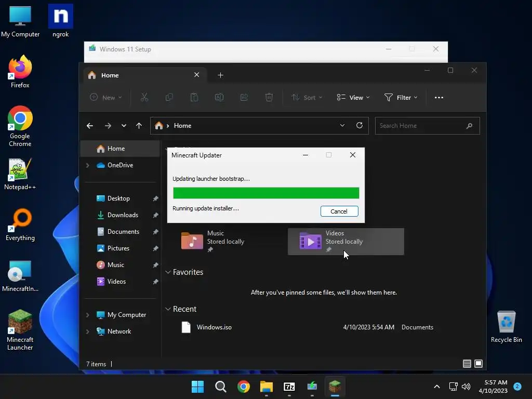
Task: Open the See more ellipsis menu
Action: (438, 98)
